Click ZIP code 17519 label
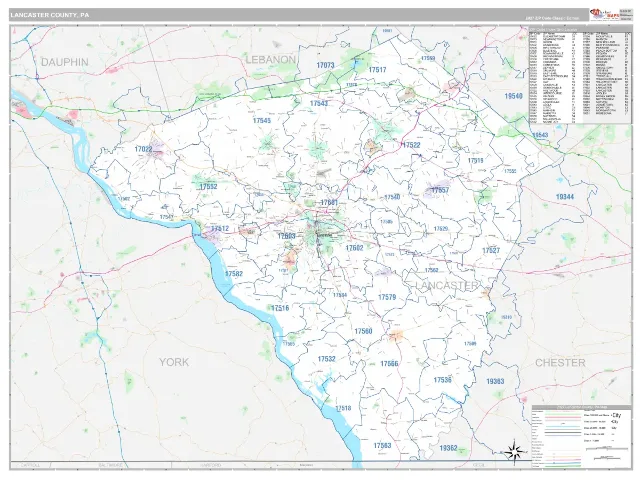Screen dimensions: 640x480 pyautogui.click(x=476, y=160)
